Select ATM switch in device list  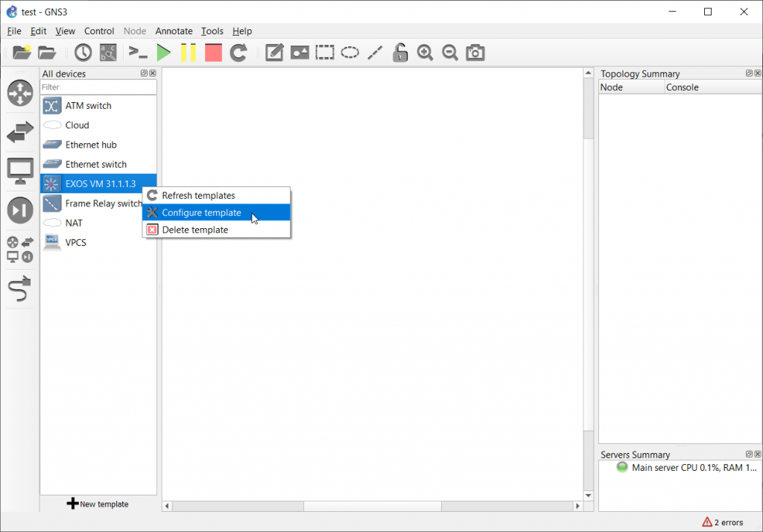pyautogui.click(x=98, y=106)
